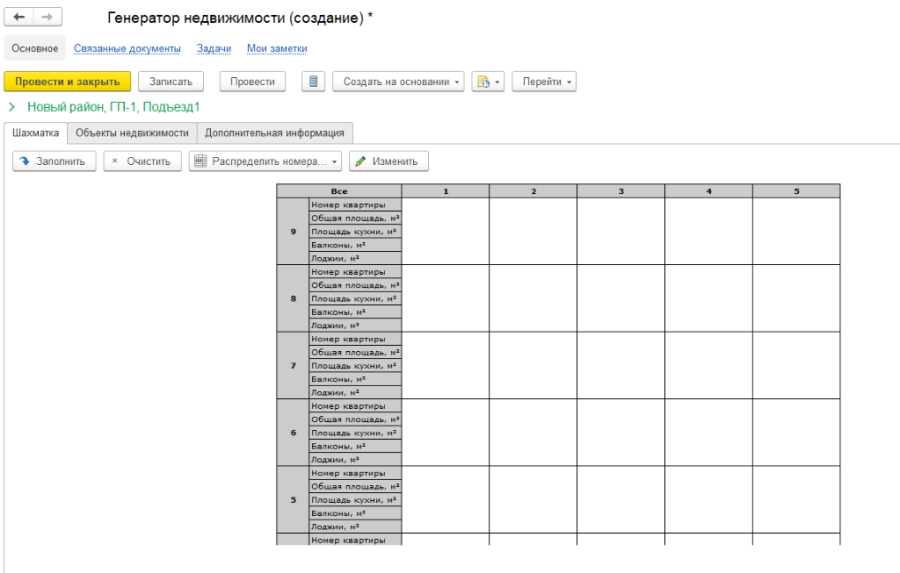Click the Очистить button with cross icon
Image resolution: width=900 pixels, height=573 pixels.
(x=142, y=161)
